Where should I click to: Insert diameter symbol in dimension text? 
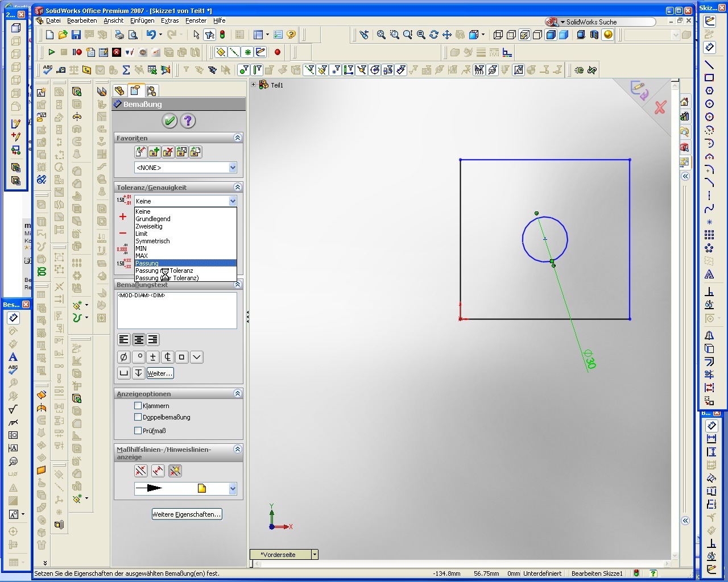[x=123, y=357]
